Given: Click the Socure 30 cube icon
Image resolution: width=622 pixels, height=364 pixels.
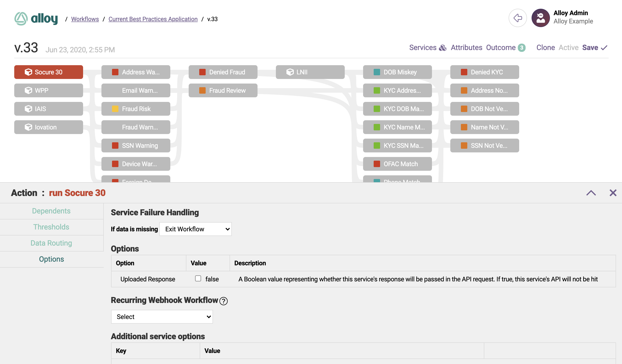Looking at the screenshot, I should pyautogui.click(x=28, y=72).
